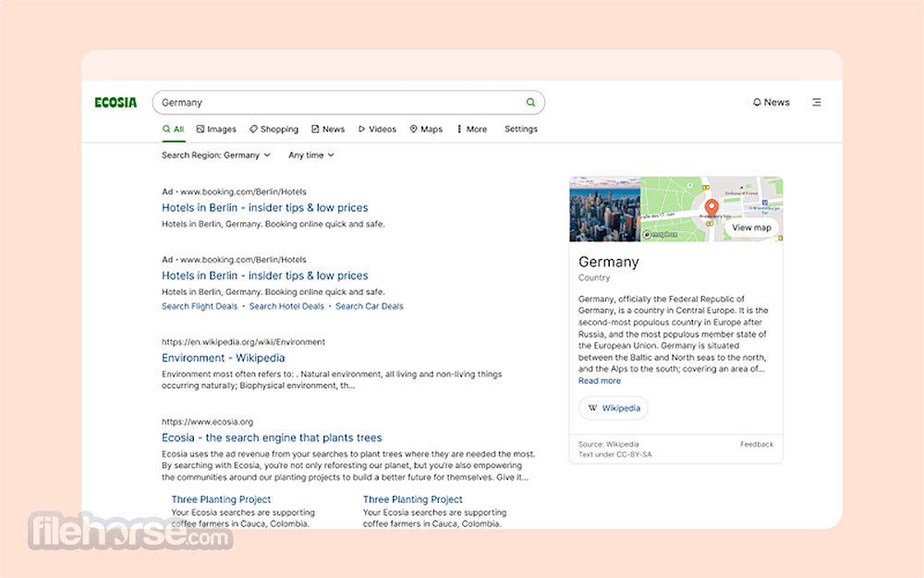The width and height of the screenshot is (924, 578).
Task: Click the Wikipedia W icon
Action: [592, 408]
